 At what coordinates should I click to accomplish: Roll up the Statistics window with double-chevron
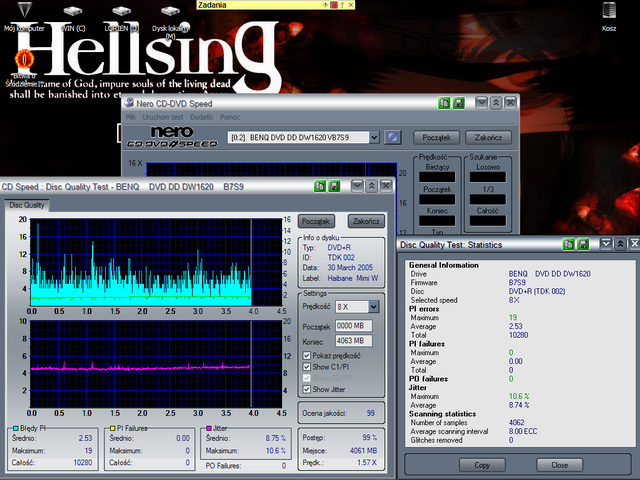tap(620, 244)
